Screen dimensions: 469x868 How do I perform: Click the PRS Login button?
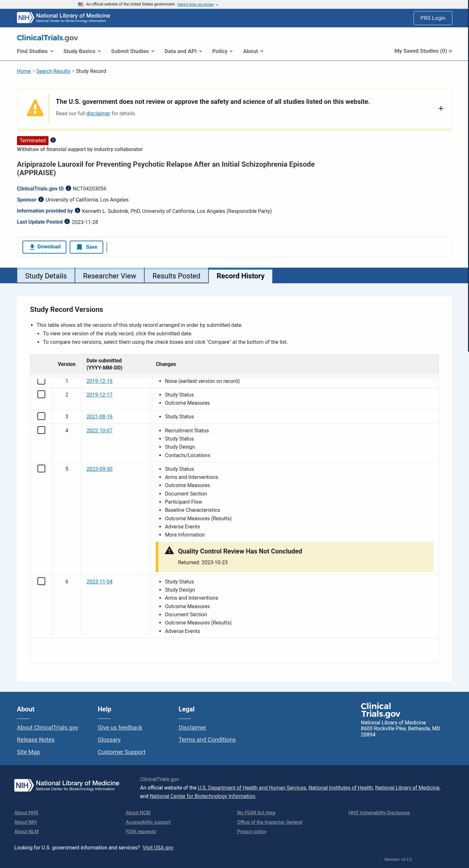[x=433, y=18]
